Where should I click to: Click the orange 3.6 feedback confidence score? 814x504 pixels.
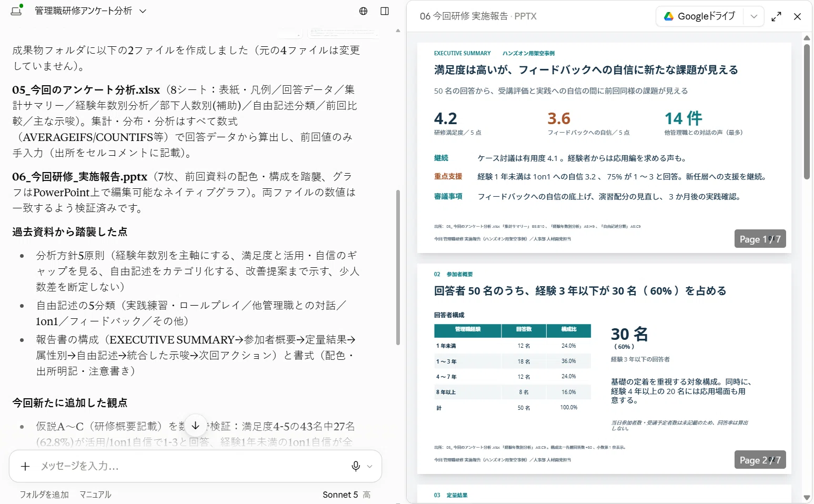559,118
